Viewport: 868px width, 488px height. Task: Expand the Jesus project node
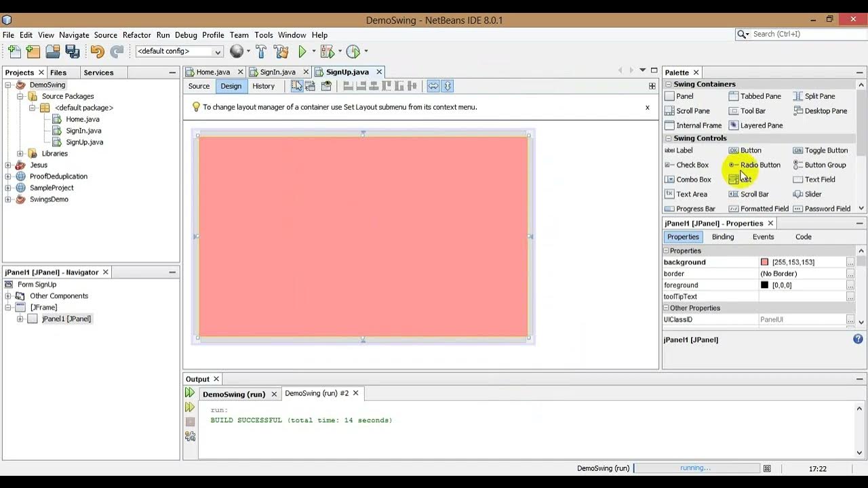point(8,165)
